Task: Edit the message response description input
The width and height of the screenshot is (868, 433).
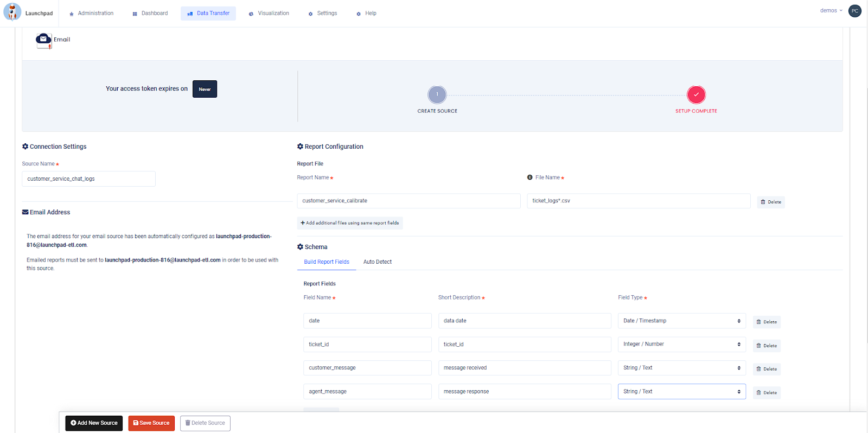Action: click(x=525, y=392)
